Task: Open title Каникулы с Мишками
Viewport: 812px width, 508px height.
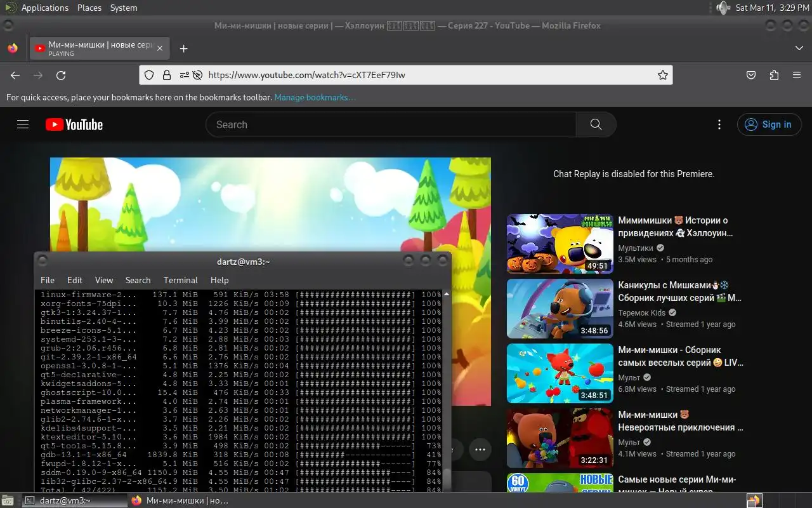Action: (x=679, y=291)
